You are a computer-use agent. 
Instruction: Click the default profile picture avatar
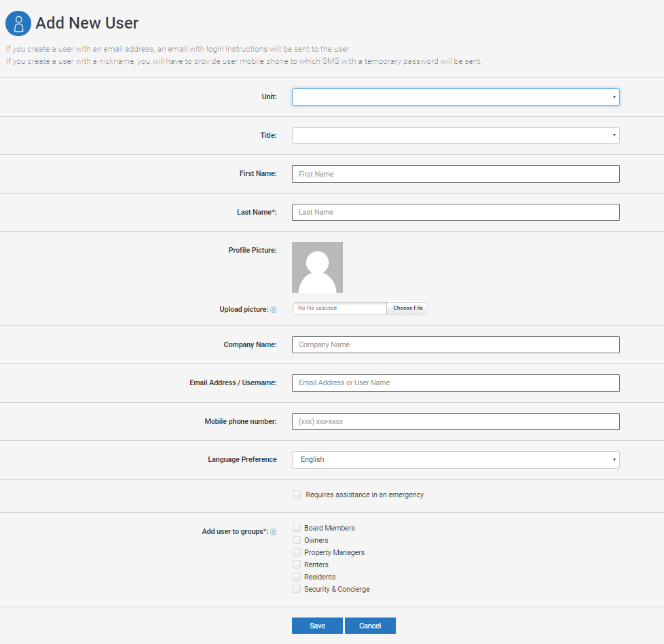(317, 267)
